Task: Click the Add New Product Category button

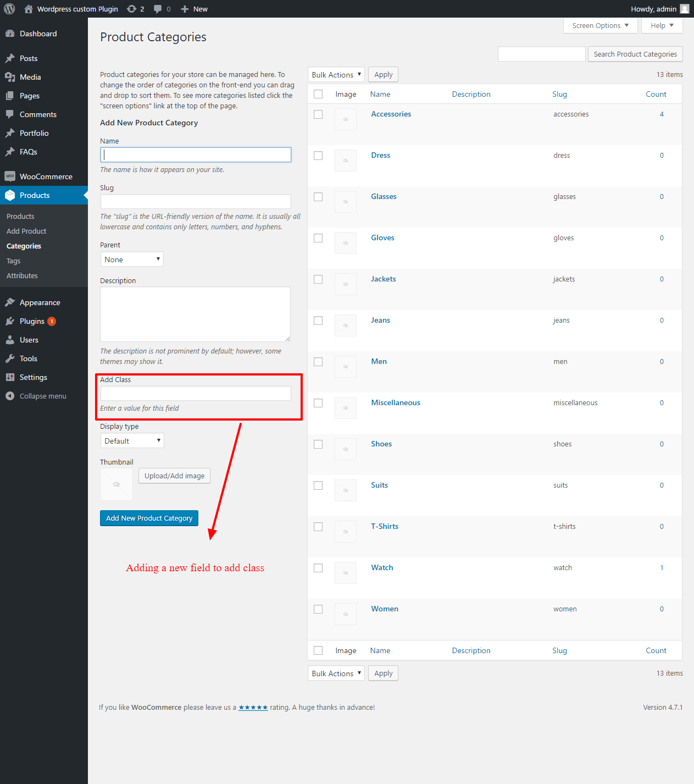Action: [x=149, y=518]
